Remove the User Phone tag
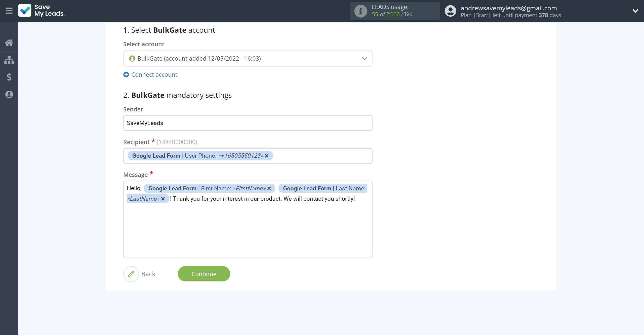644x335 pixels. pyautogui.click(x=267, y=156)
